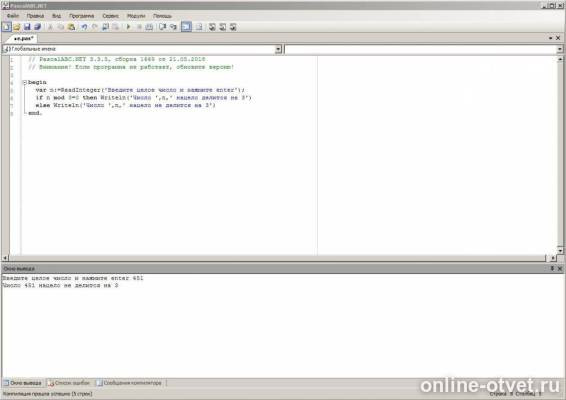Click the Open File folder icon

(17, 27)
